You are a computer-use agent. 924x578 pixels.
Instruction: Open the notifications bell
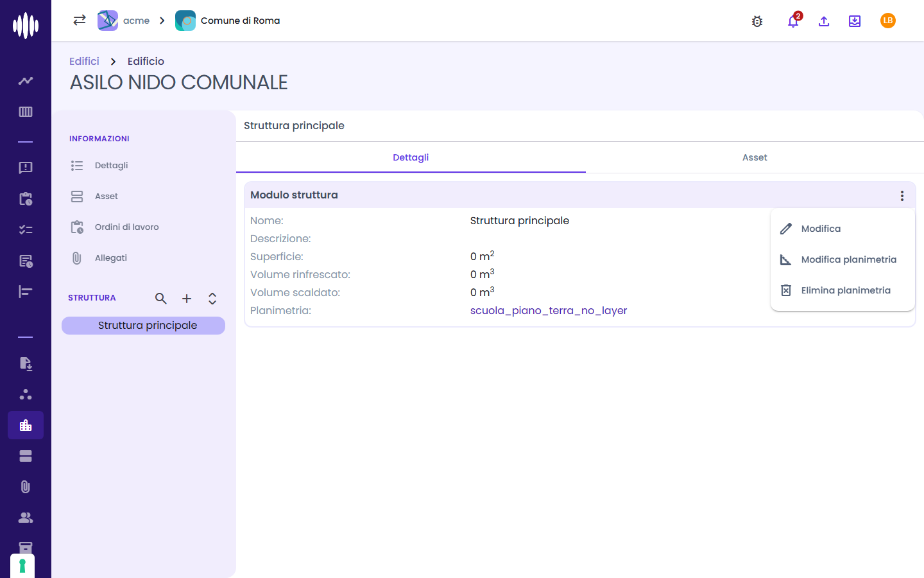tap(793, 21)
